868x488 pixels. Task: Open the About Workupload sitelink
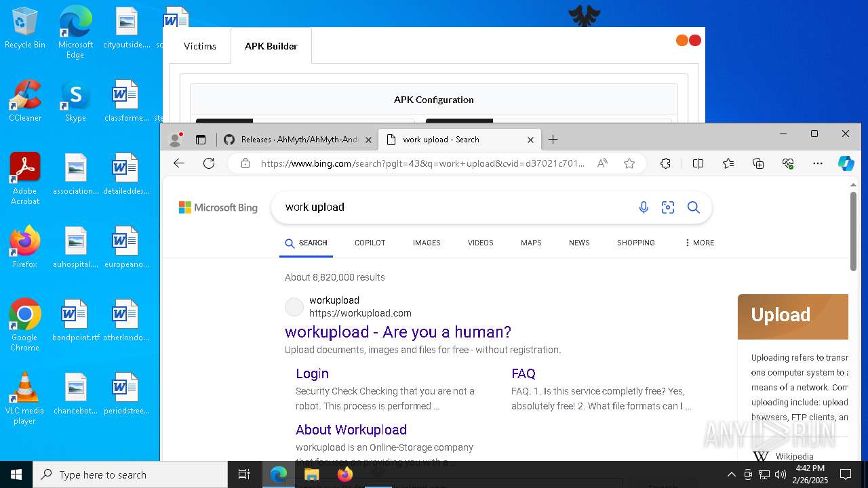(351, 430)
